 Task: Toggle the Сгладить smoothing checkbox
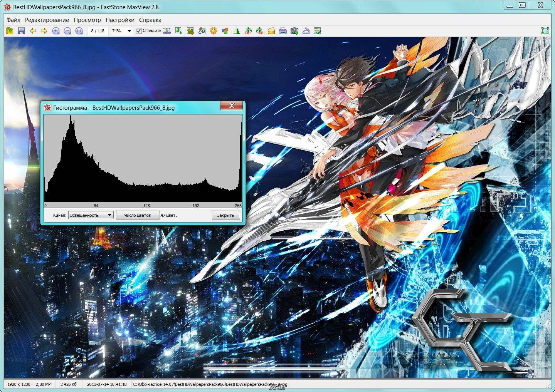(139, 31)
